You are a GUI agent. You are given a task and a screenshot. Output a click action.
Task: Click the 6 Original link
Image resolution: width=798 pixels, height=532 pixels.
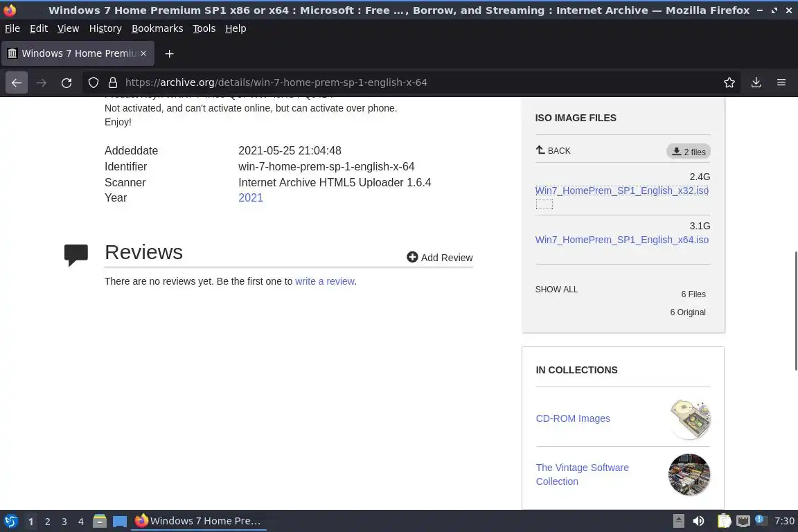[x=688, y=312]
